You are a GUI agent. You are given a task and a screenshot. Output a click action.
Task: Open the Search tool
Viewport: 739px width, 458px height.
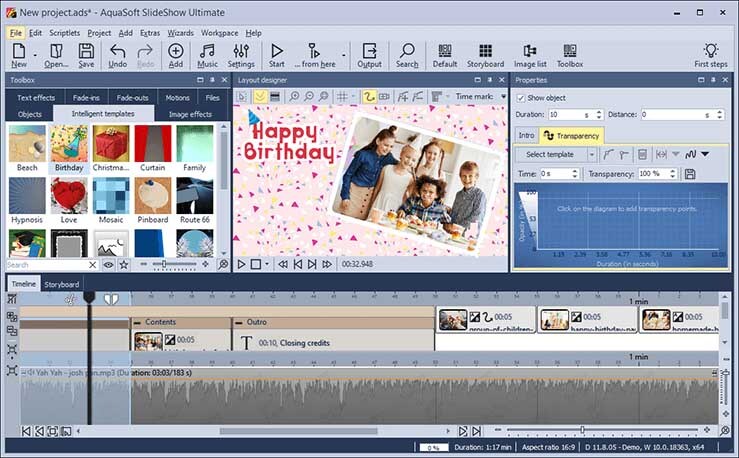[407, 56]
